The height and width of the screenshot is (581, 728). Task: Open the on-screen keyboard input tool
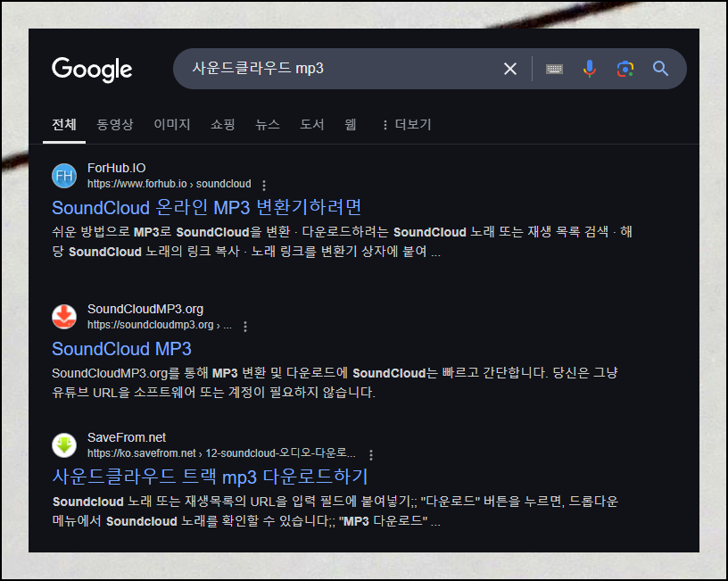click(554, 69)
